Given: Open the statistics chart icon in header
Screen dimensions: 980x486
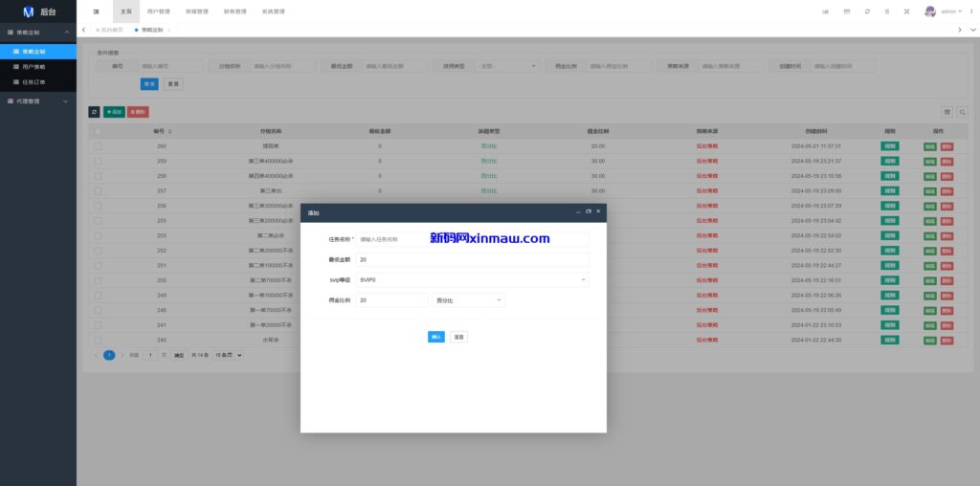Looking at the screenshot, I should tap(826, 11).
